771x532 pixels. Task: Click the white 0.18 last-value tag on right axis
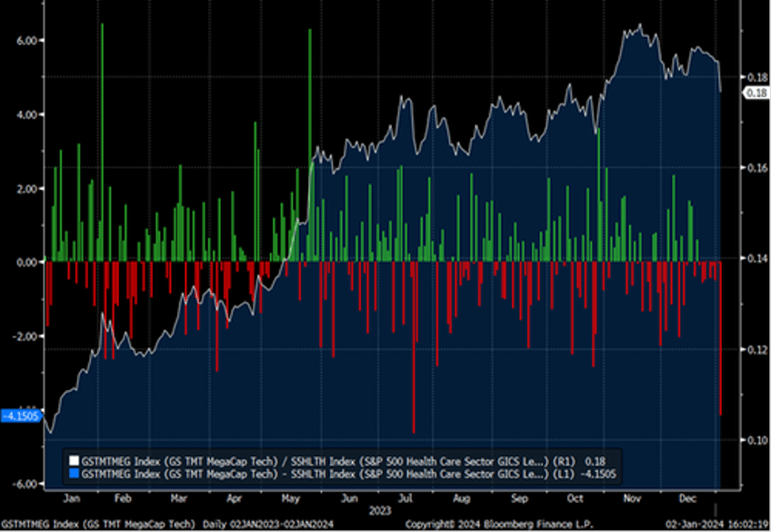(756, 93)
